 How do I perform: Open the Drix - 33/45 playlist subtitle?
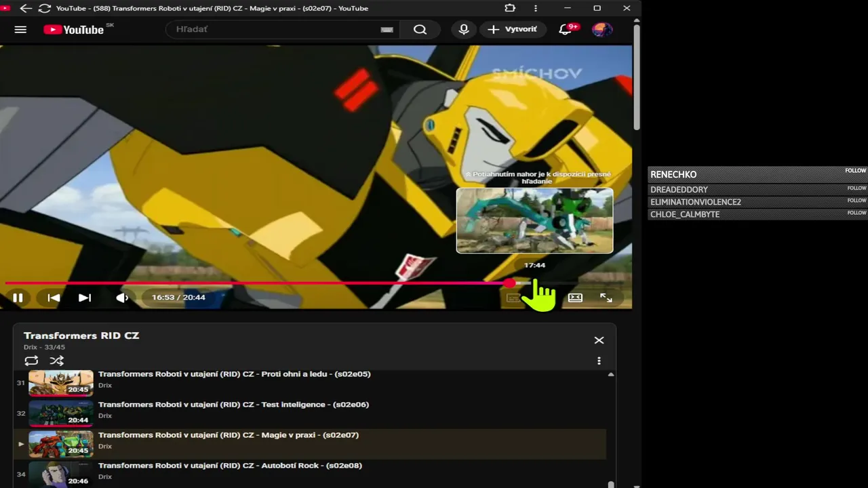tap(44, 347)
